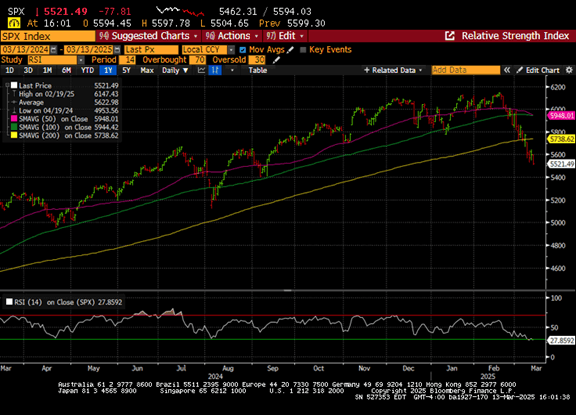Open the Table view

click(258, 70)
